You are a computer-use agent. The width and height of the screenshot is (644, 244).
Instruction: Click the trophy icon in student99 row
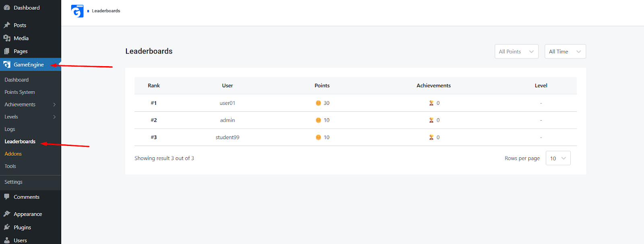(431, 138)
